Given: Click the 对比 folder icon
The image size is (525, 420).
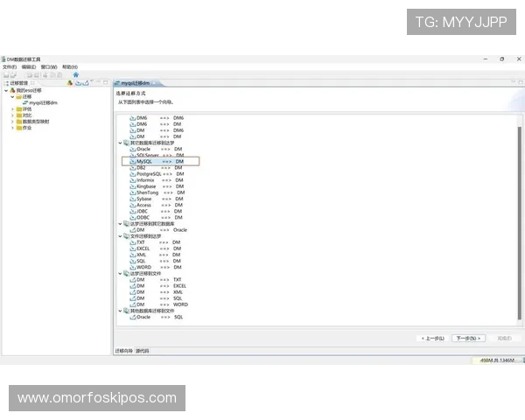Looking at the screenshot, I should pos(19,115).
